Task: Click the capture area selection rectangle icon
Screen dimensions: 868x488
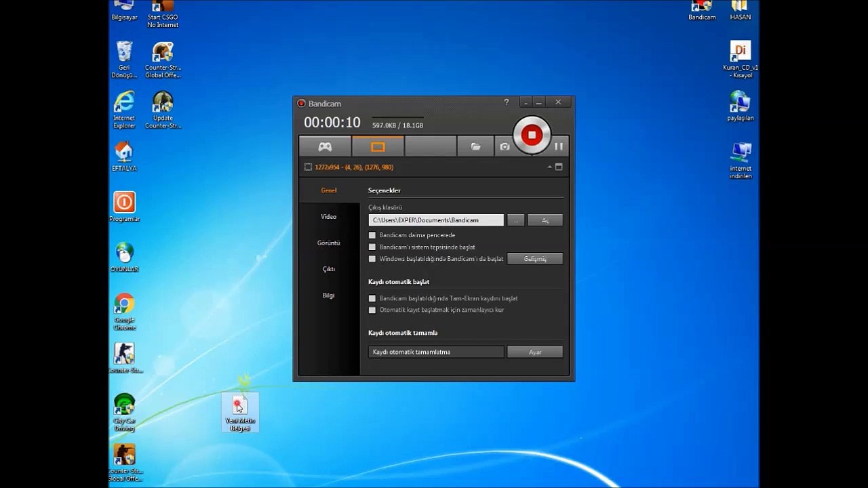Action: click(308, 167)
